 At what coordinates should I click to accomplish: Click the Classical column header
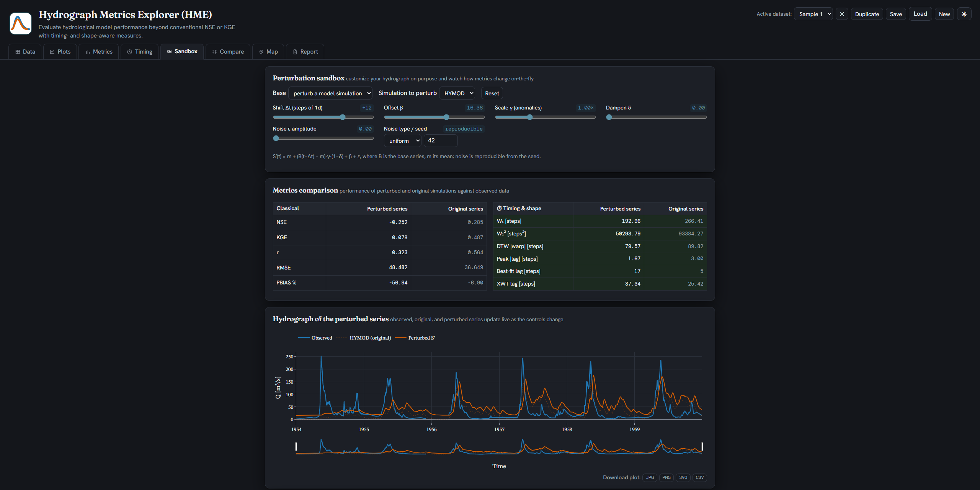point(287,208)
